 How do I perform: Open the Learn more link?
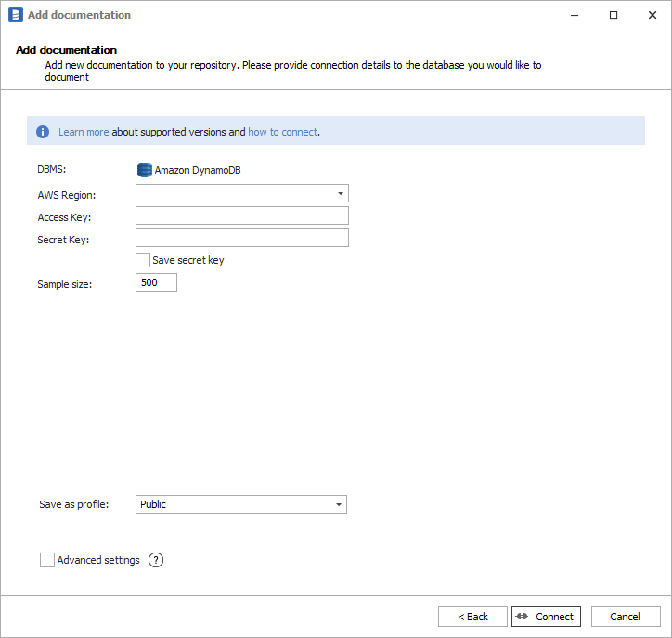(x=84, y=132)
